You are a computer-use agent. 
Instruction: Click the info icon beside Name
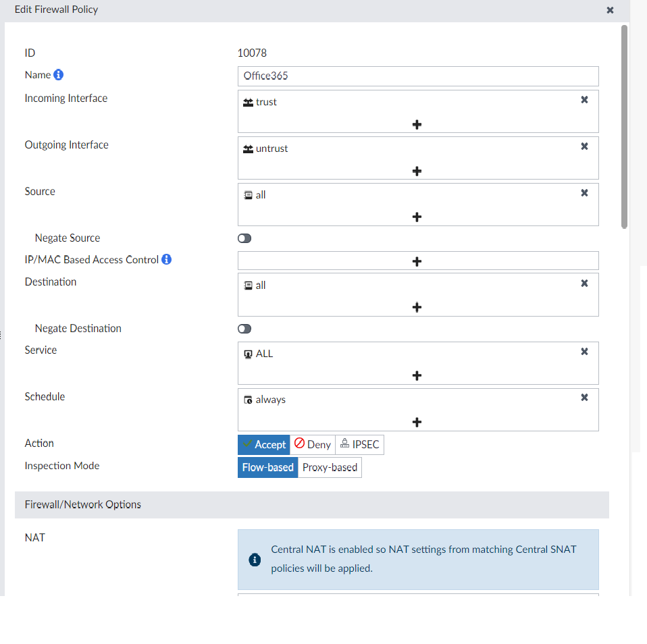click(x=59, y=75)
